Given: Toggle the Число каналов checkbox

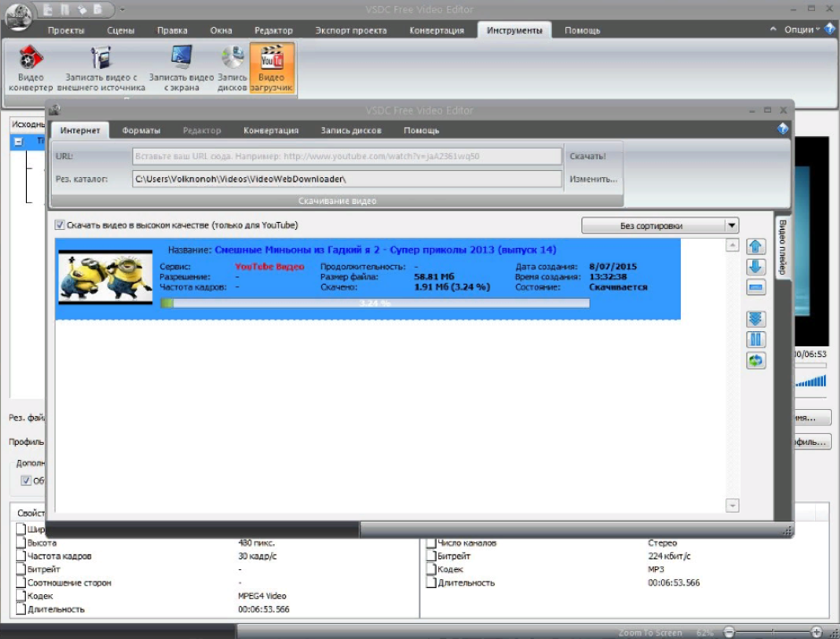Looking at the screenshot, I should pyautogui.click(x=431, y=542).
